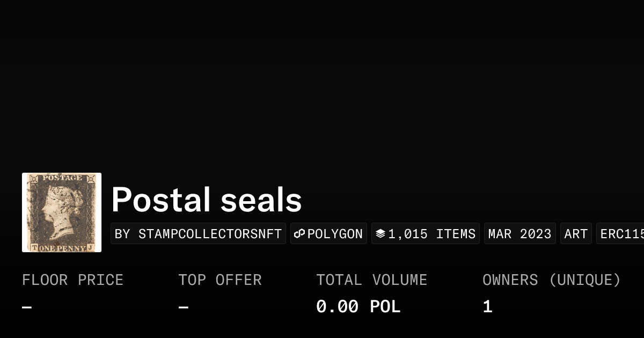Screen dimensions: 644x338
Task: Select the layers icon beside 1,015 ITEMS
Action: click(381, 233)
